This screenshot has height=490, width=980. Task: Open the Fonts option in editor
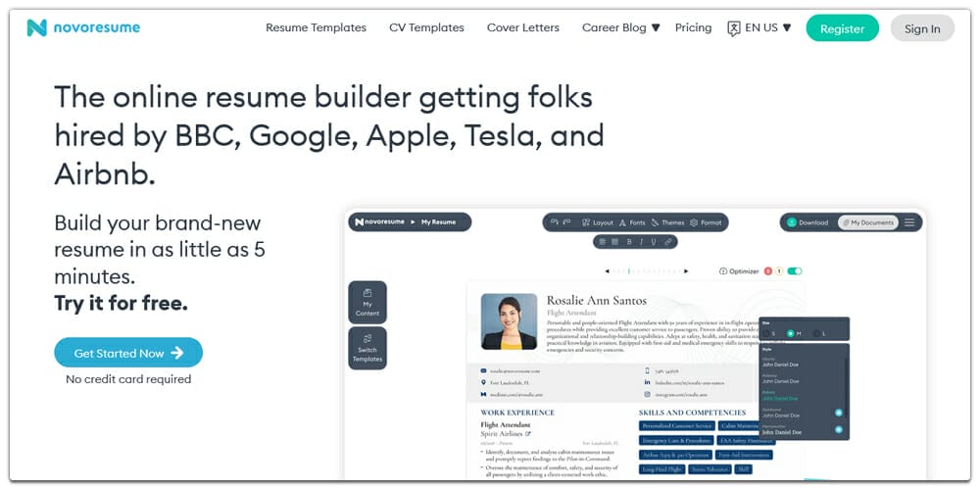pyautogui.click(x=632, y=222)
